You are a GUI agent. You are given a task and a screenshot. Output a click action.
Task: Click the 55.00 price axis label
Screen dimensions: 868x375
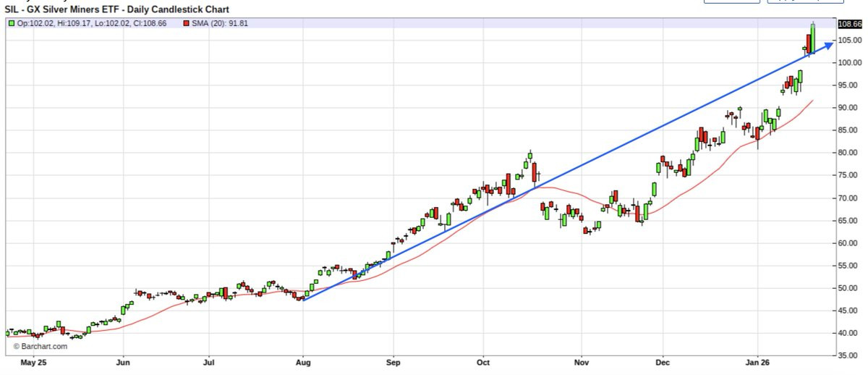click(x=847, y=266)
